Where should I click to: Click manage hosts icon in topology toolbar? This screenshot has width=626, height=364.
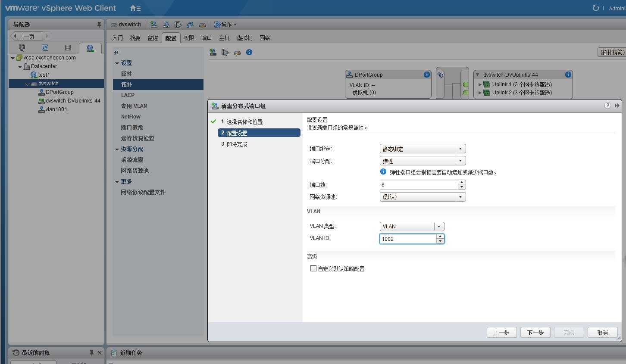click(225, 52)
